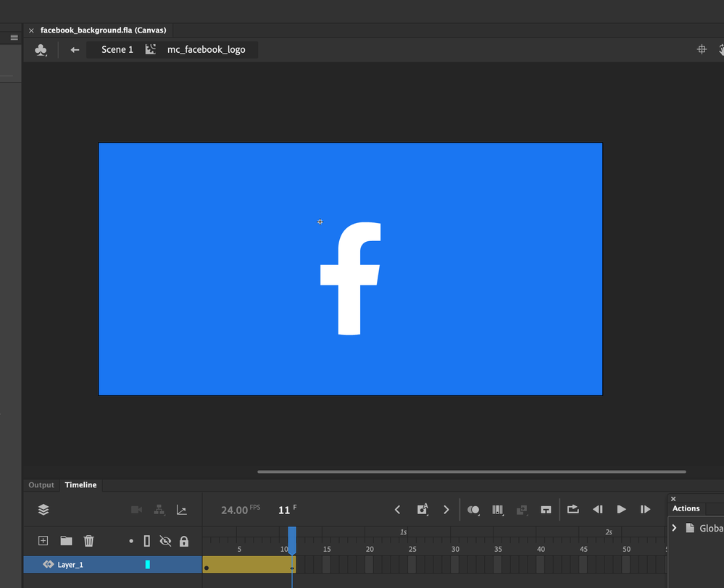Click the Edit Multiple Frames icon
724x588 pixels.
pos(498,510)
